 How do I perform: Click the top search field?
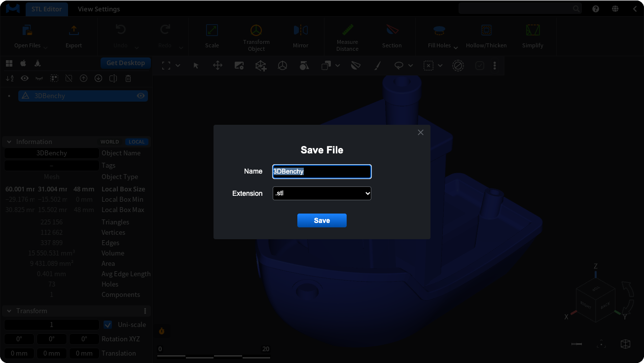pos(520,8)
